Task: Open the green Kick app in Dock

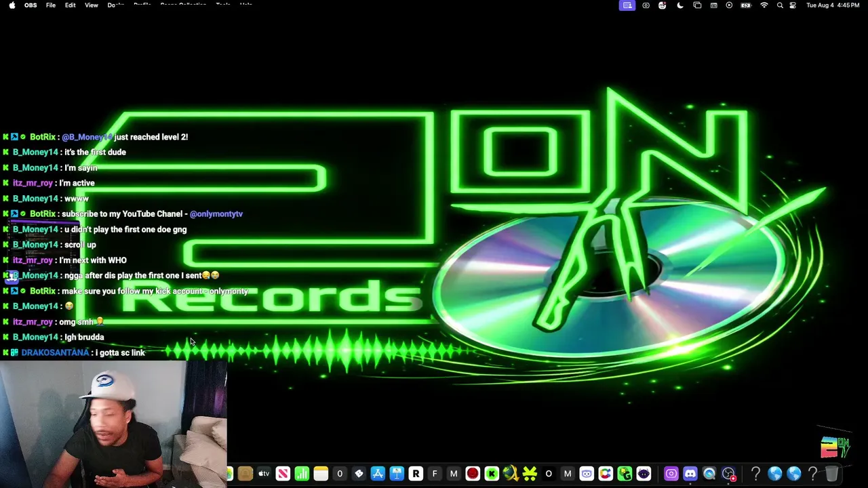Action: pyautogui.click(x=492, y=473)
